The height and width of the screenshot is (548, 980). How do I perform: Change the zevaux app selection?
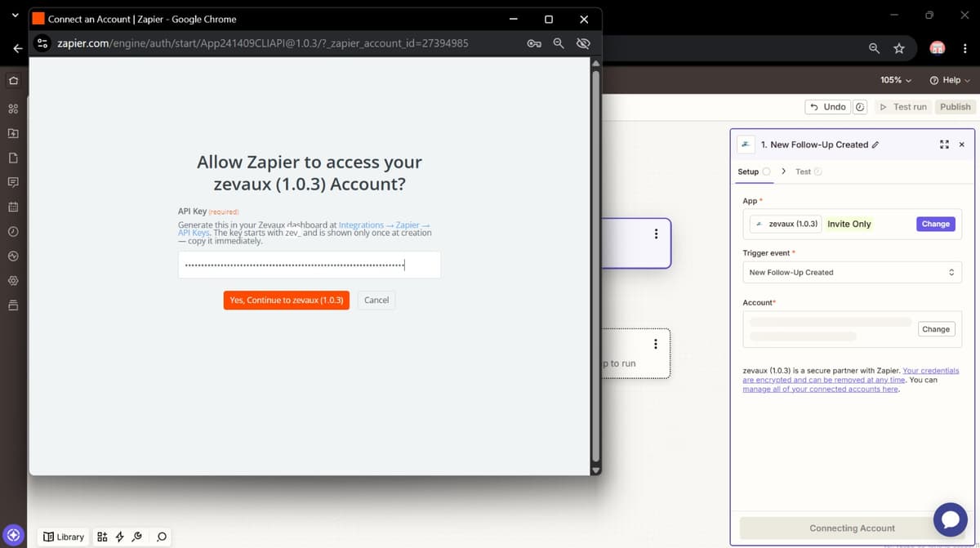pyautogui.click(x=935, y=224)
